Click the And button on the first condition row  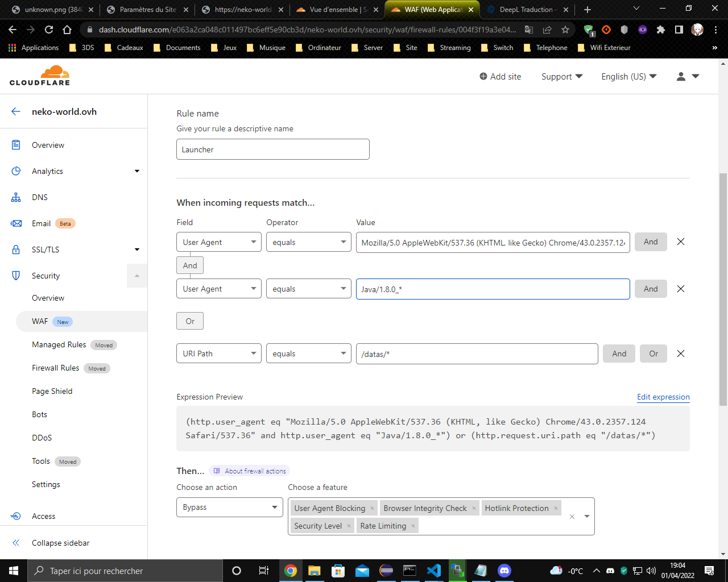tap(651, 242)
